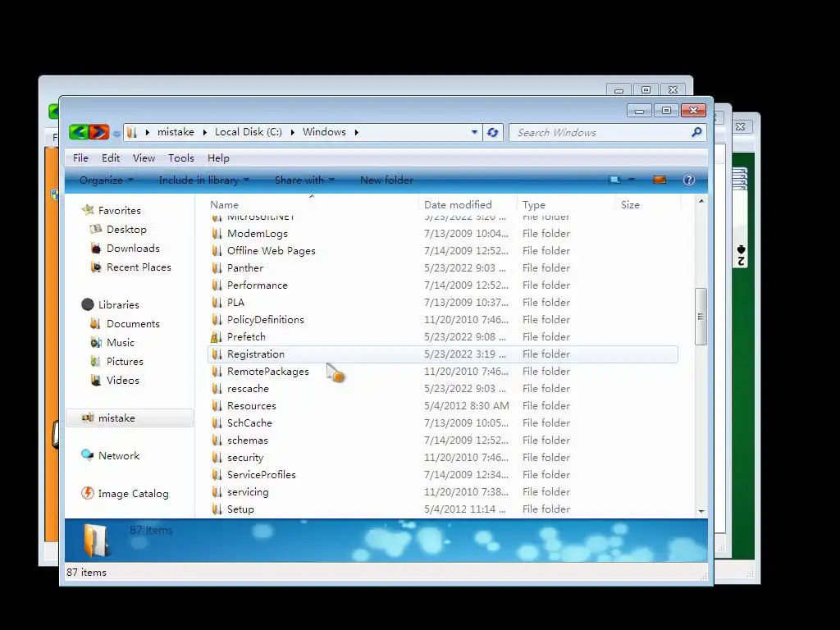Open the View menu

coord(144,158)
